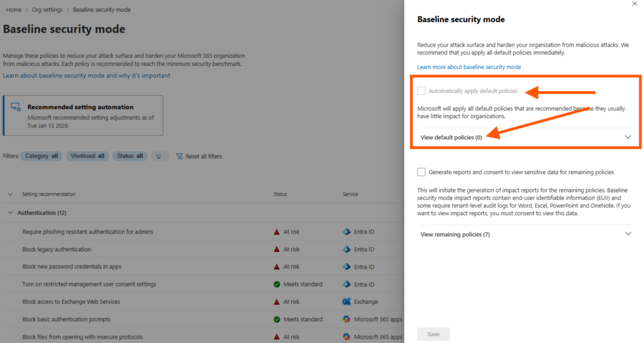Expand View default policies (0) section
The image size is (644, 343).
627,137
